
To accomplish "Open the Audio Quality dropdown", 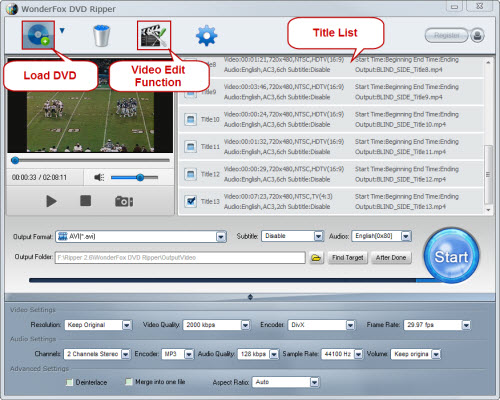I will 274,354.
